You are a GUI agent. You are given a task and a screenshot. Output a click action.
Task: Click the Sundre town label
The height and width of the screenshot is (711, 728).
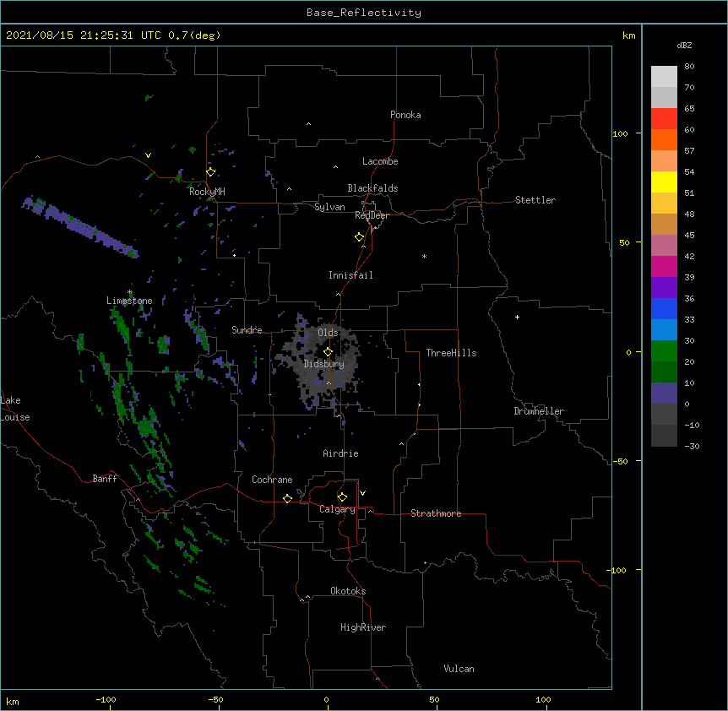point(247,330)
